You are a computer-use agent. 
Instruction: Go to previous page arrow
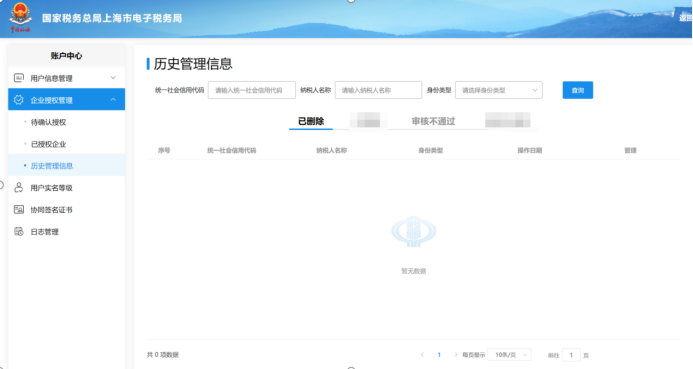[x=422, y=354]
